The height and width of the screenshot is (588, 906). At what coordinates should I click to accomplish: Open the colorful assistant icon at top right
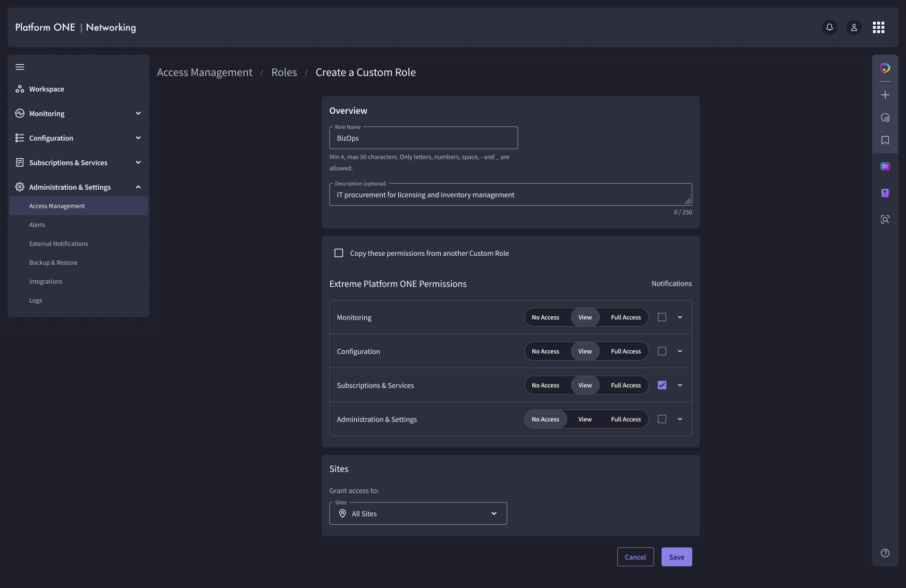click(x=885, y=68)
